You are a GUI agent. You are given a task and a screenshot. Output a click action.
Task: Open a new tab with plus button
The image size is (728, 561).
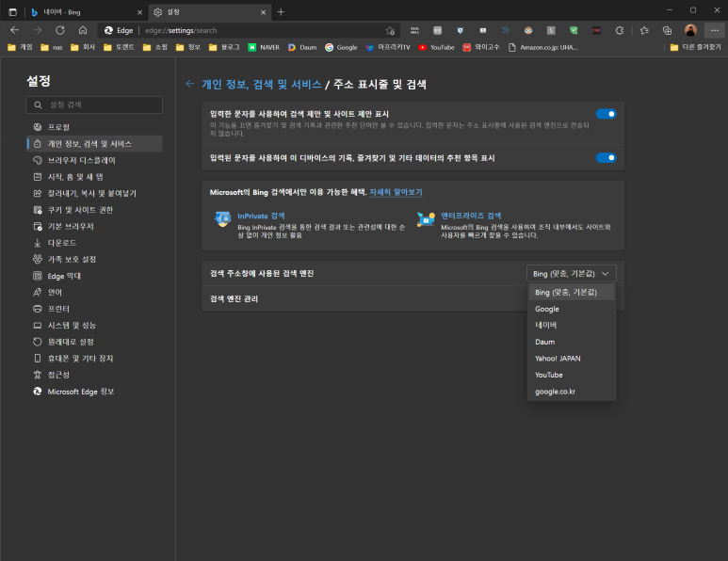pos(281,12)
